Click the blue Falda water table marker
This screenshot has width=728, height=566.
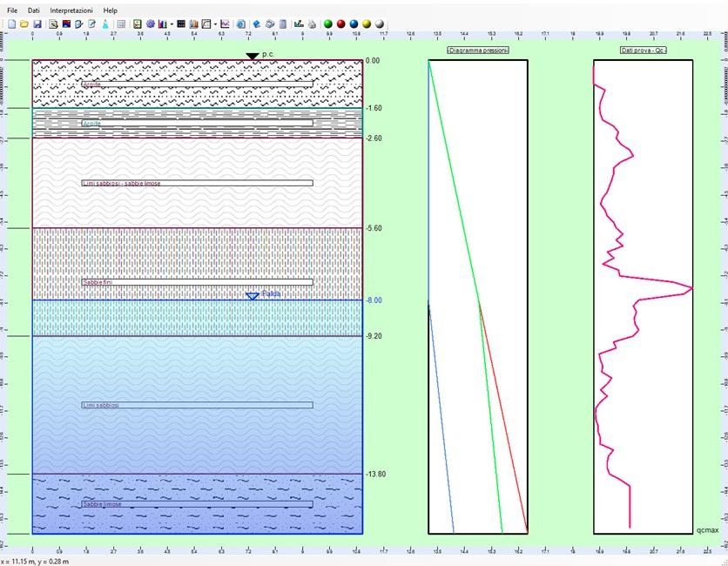tap(253, 296)
